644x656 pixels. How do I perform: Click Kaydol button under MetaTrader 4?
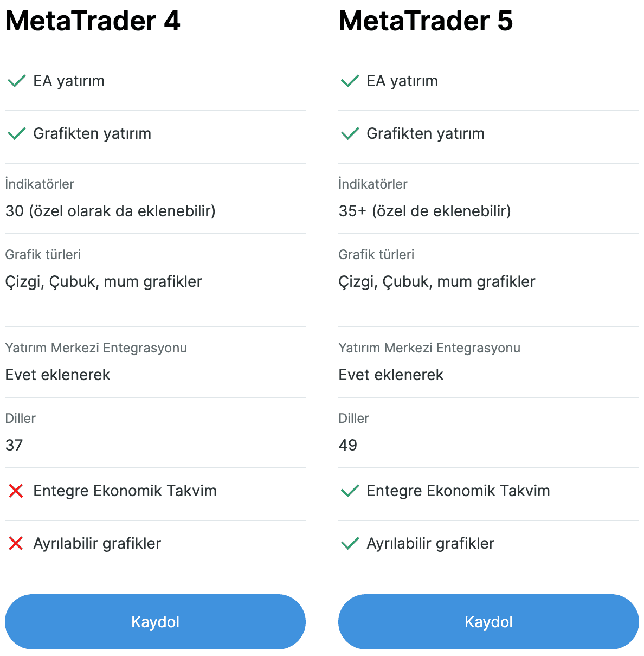155,622
